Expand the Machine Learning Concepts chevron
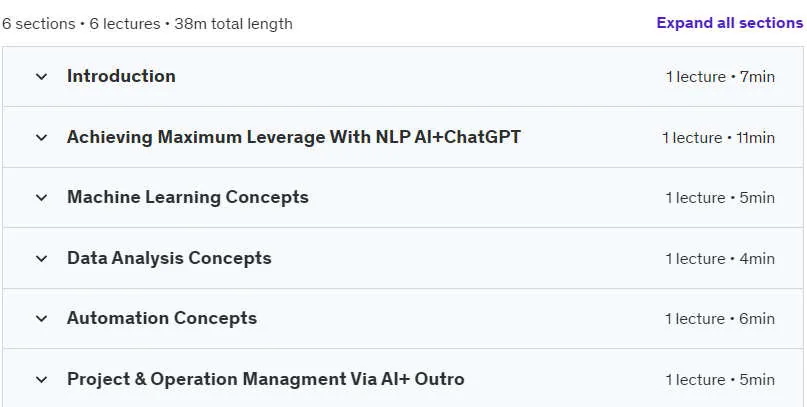This screenshot has width=807, height=407. (x=41, y=198)
